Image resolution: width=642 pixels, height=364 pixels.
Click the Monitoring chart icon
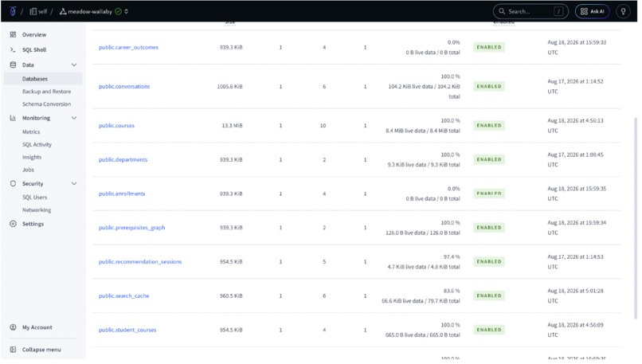click(x=13, y=118)
